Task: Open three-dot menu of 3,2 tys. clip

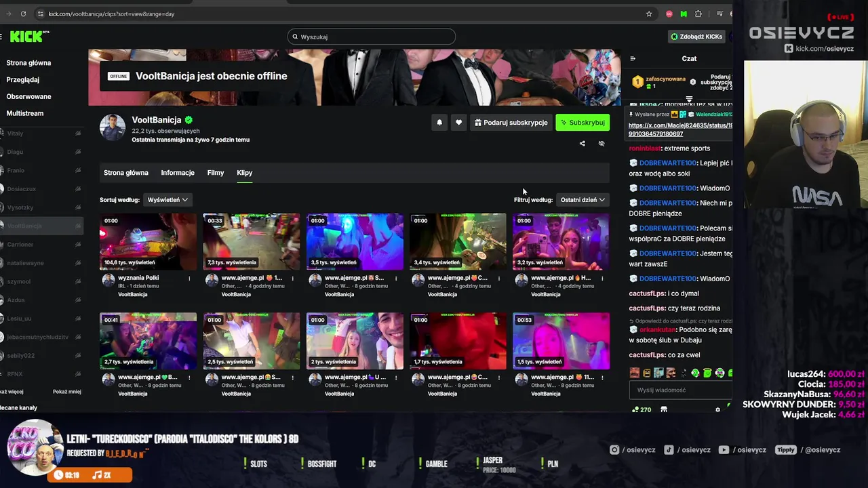Action: (x=602, y=279)
